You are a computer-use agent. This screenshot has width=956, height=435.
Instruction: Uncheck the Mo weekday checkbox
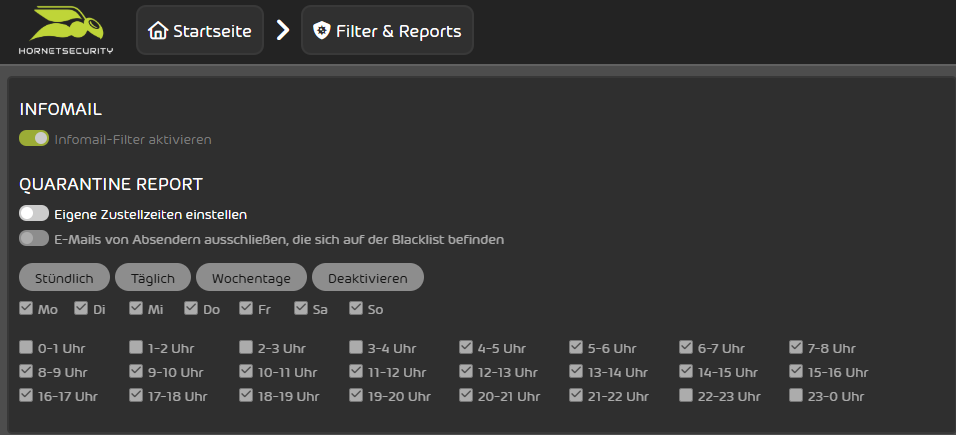point(26,308)
